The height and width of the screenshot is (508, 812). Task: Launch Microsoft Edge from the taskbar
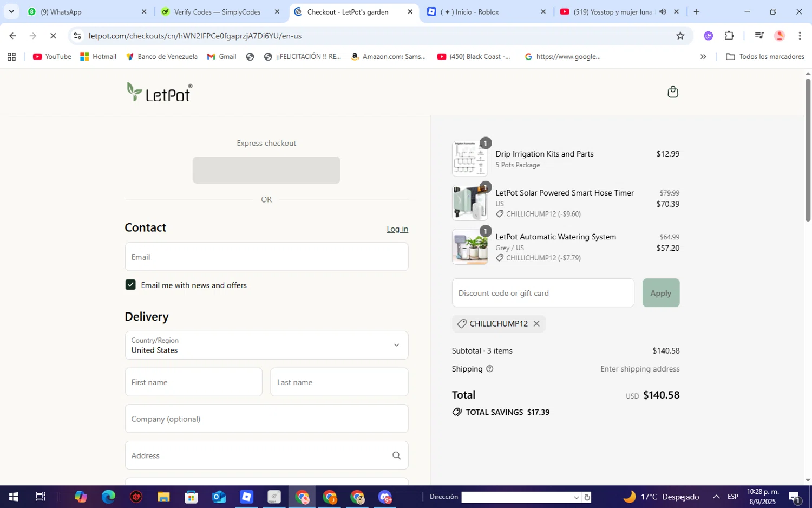[x=108, y=497]
